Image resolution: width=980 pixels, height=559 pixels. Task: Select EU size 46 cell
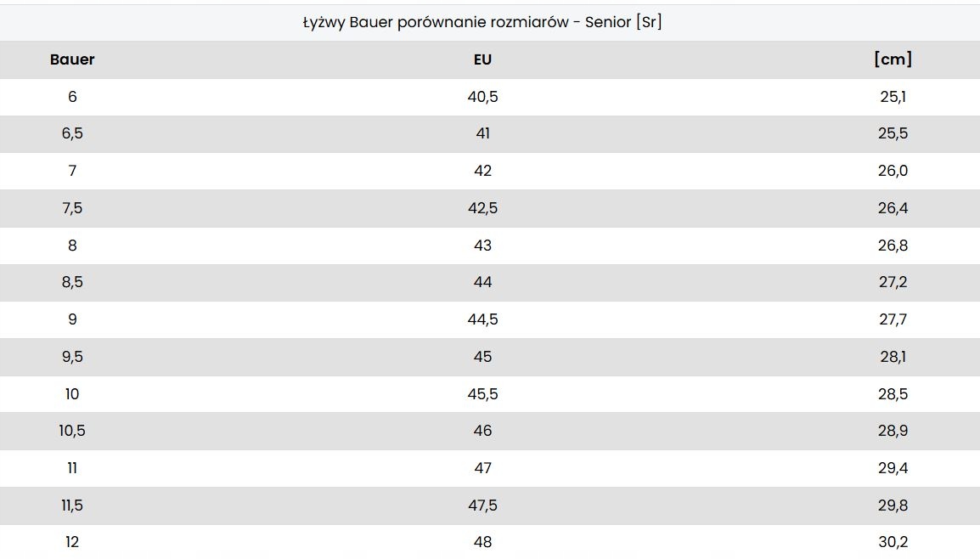tap(482, 431)
